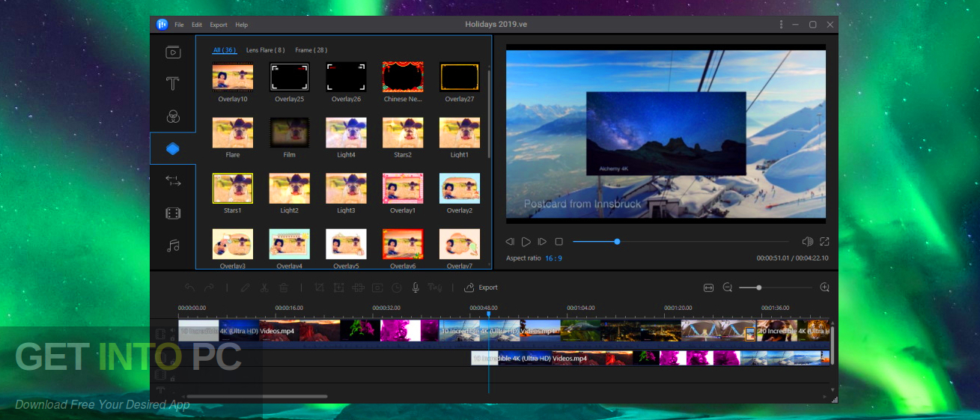
Task: Zoom out the timeline with minus icon
Action: [x=727, y=287]
